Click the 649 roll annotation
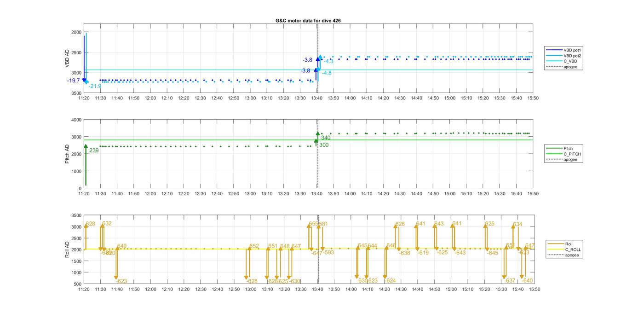 [x=122, y=246]
